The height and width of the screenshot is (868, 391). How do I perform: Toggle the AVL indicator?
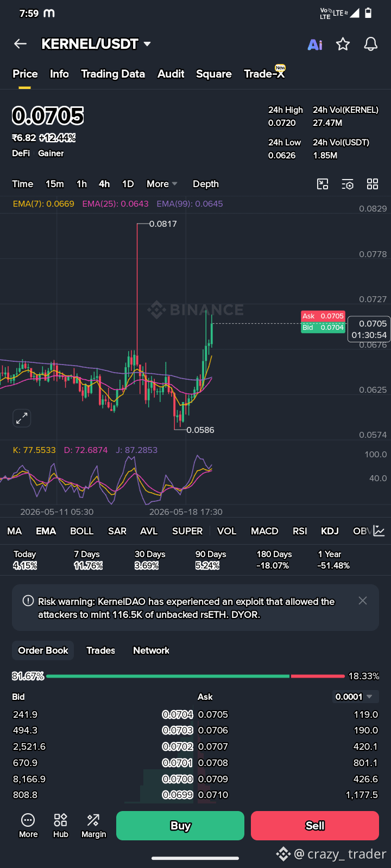(149, 531)
